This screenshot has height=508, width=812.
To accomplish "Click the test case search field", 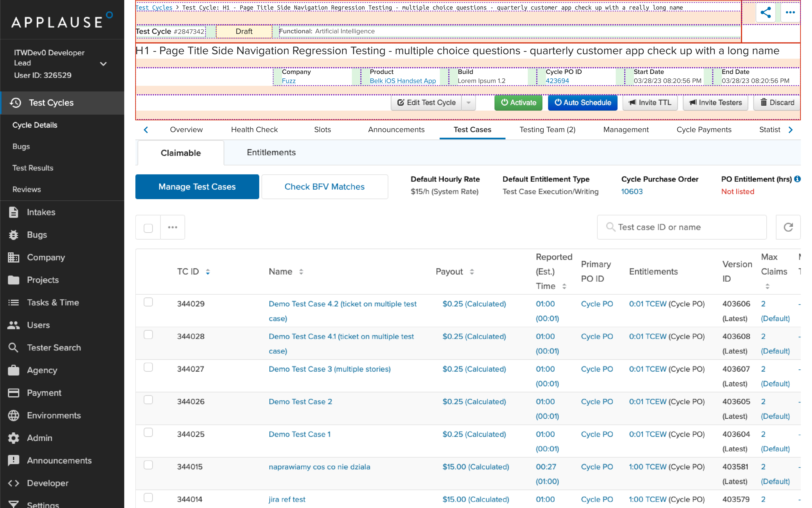I will point(681,227).
